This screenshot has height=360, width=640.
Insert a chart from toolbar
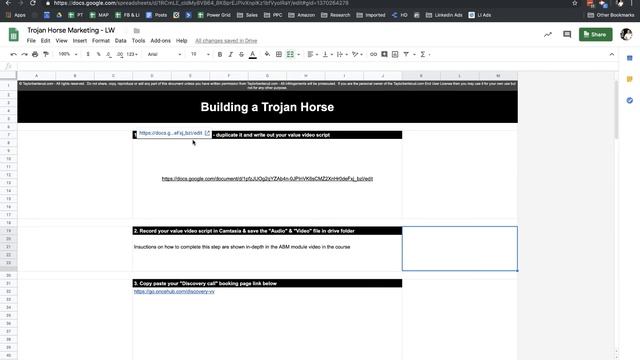[395, 54]
